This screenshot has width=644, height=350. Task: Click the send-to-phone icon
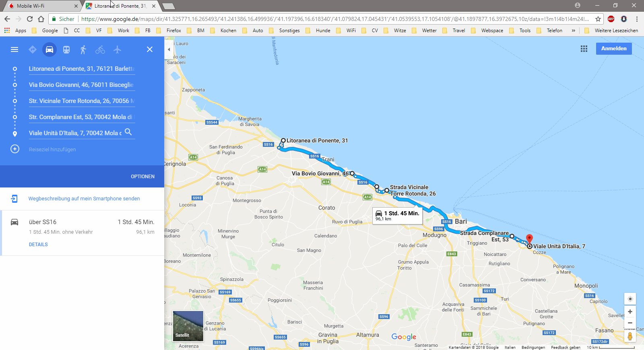[14, 199]
